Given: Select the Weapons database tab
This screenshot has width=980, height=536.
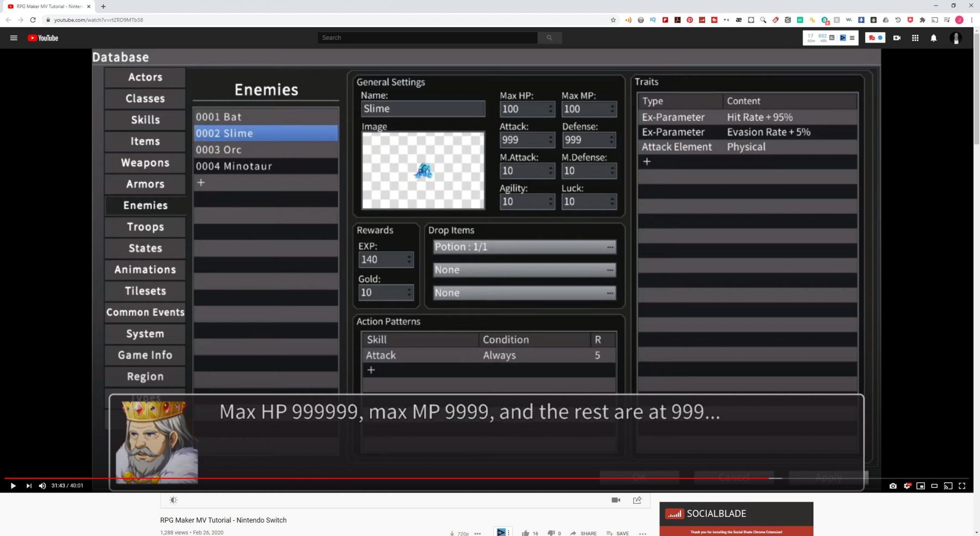Looking at the screenshot, I should click(x=145, y=162).
